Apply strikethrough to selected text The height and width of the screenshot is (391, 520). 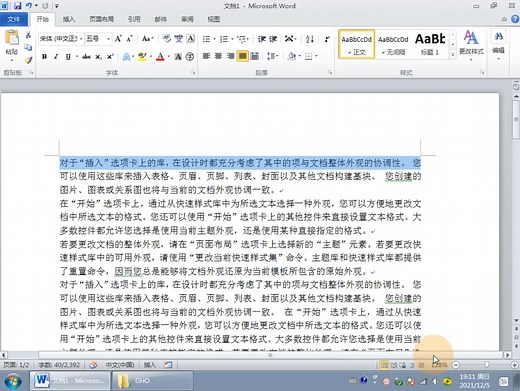tap(86, 57)
